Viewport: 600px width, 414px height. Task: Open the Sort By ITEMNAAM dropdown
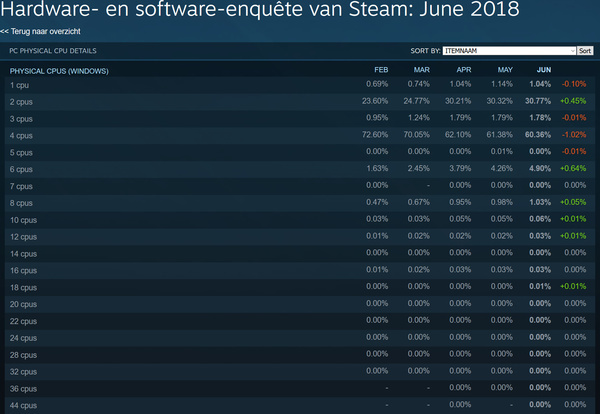[x=509, y=51]
